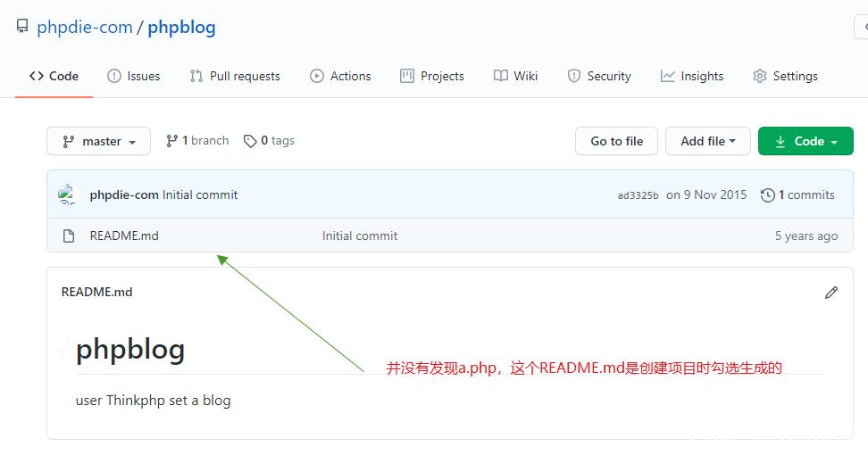868x455 pixels.
Task: Click the branch icon beside 1 branch
Action: [171, 140]
